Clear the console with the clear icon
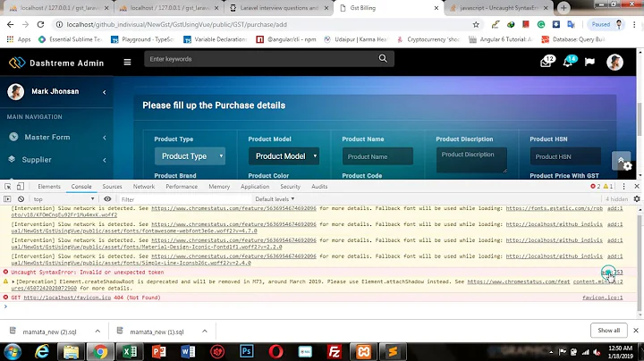Screen dimensions: 644x361 (x=21, y=199)
